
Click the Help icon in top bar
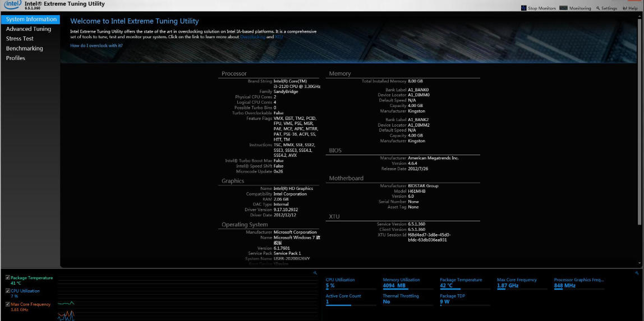[x=624, y=8]
